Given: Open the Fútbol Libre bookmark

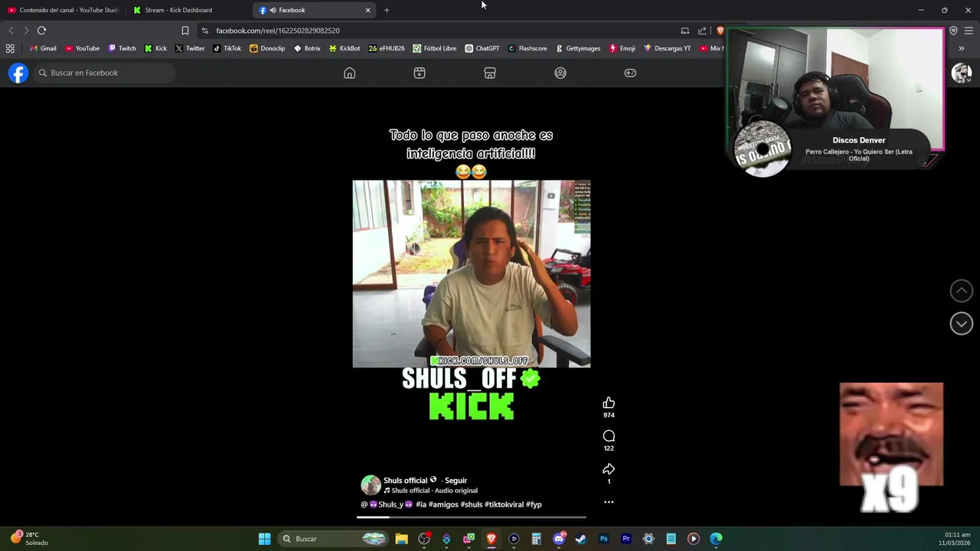Looking at the screenshot, I should (435, 48).
